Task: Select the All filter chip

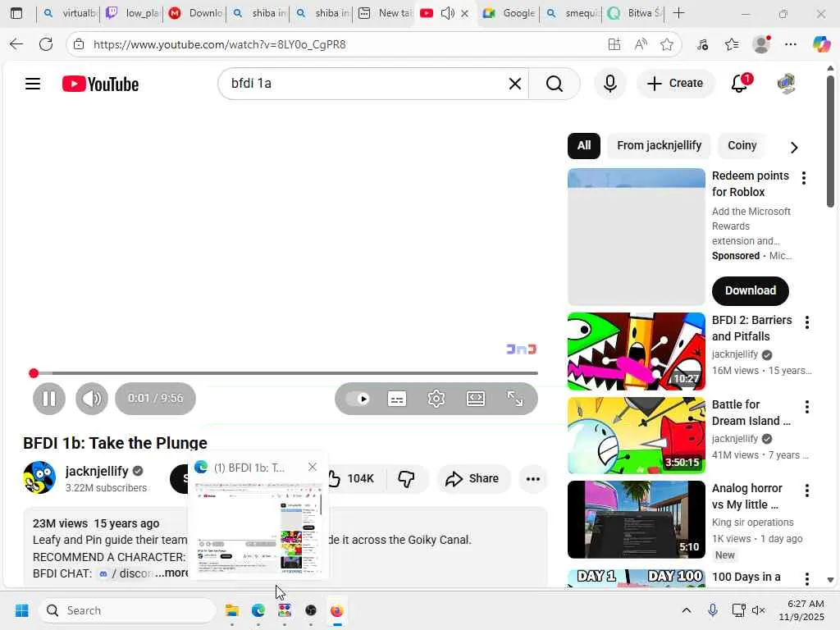Action: (x=584, y=146)
